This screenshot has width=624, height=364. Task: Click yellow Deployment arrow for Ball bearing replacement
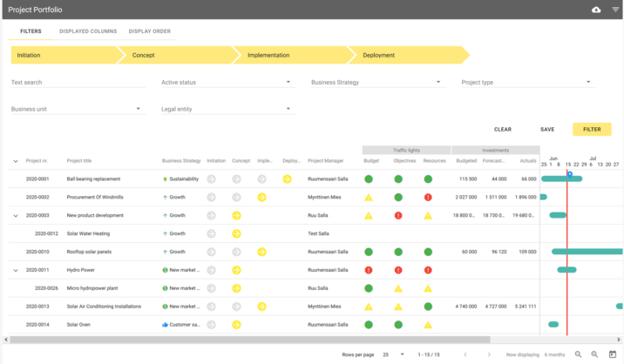point(287,179)
